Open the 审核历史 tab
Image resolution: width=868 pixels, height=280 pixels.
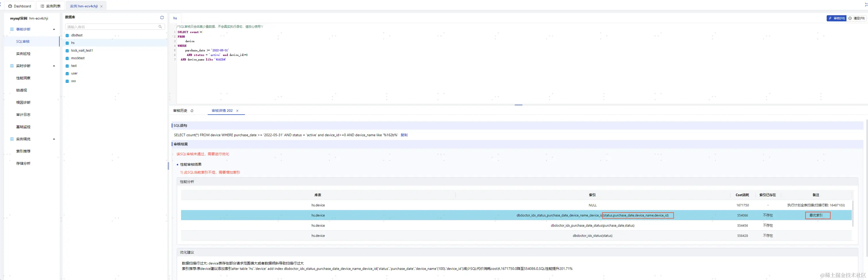click(x=180, y=111)
